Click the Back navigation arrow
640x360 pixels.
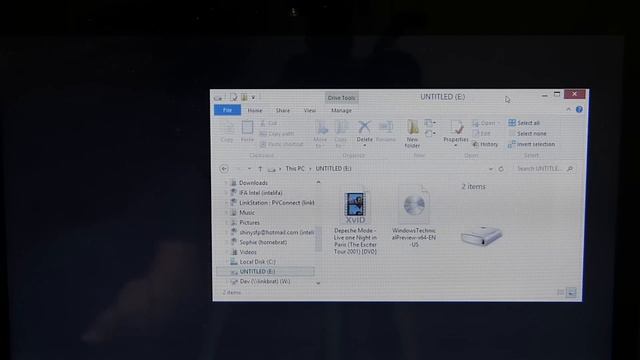pos(224,169)
